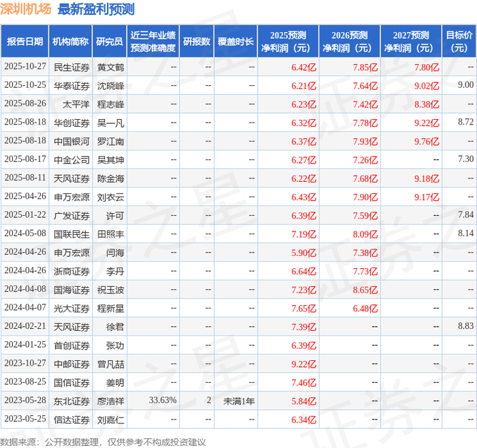Click the 8.09亿 forecast value
Image resolution: width=477 pixels, height=448 pixels.
(x=365, y=234)
